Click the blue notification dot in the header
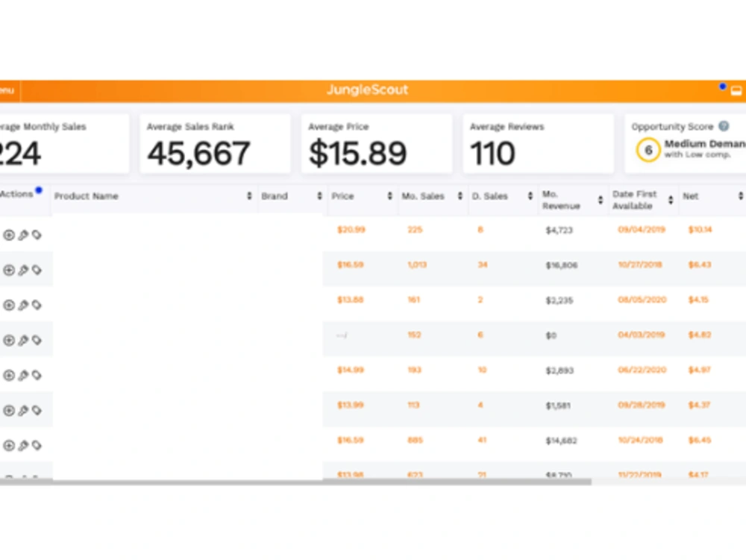Viewport: 746px width, 560px height. [x=723, y=86]
